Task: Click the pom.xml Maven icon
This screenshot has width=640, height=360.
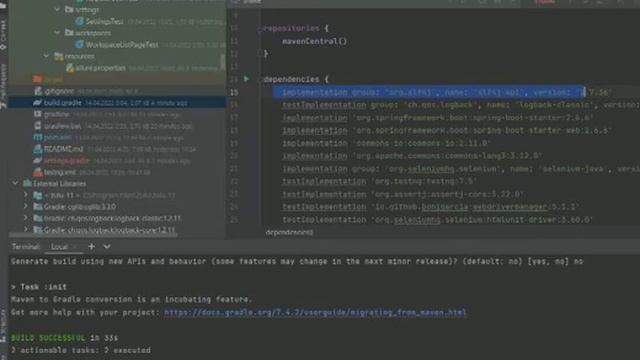Action: click(38, 138)
